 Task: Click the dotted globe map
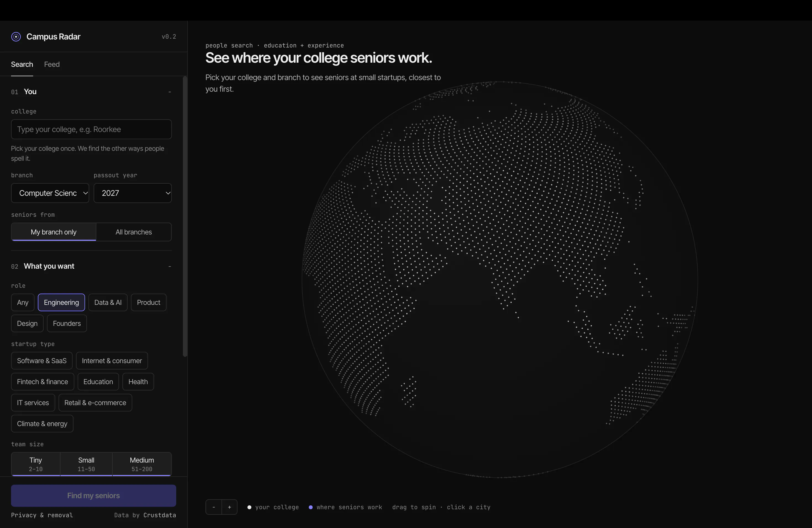(500, 280)
